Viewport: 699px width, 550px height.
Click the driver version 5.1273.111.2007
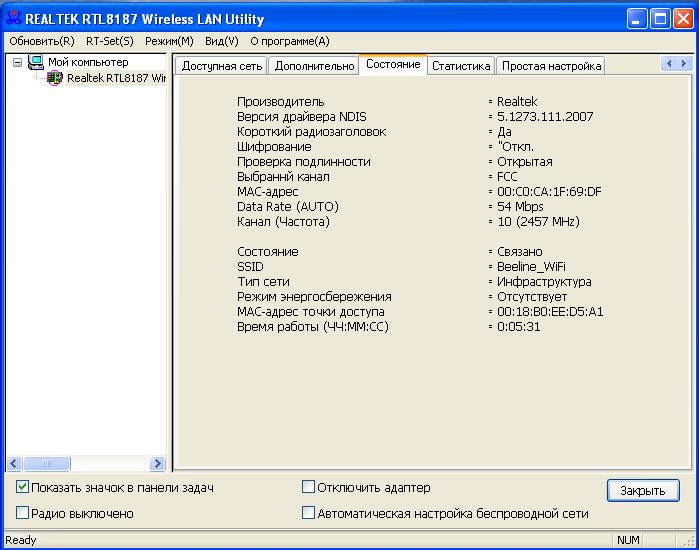click(545, 117)
